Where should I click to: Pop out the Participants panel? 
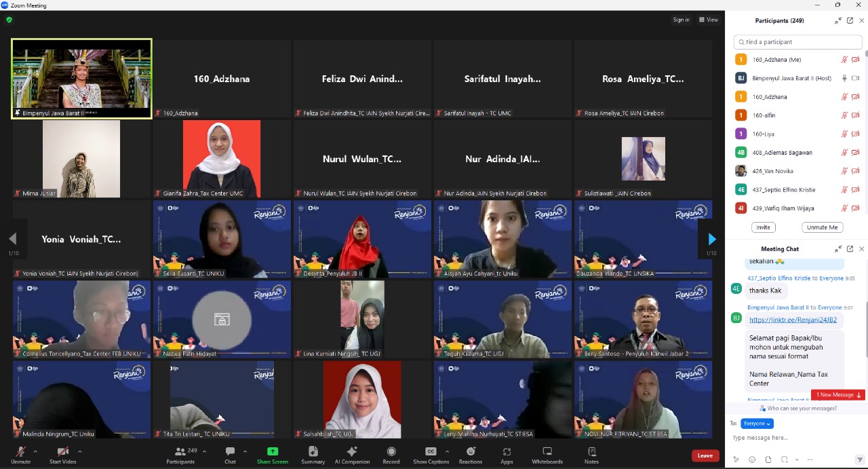coord(850,21)
